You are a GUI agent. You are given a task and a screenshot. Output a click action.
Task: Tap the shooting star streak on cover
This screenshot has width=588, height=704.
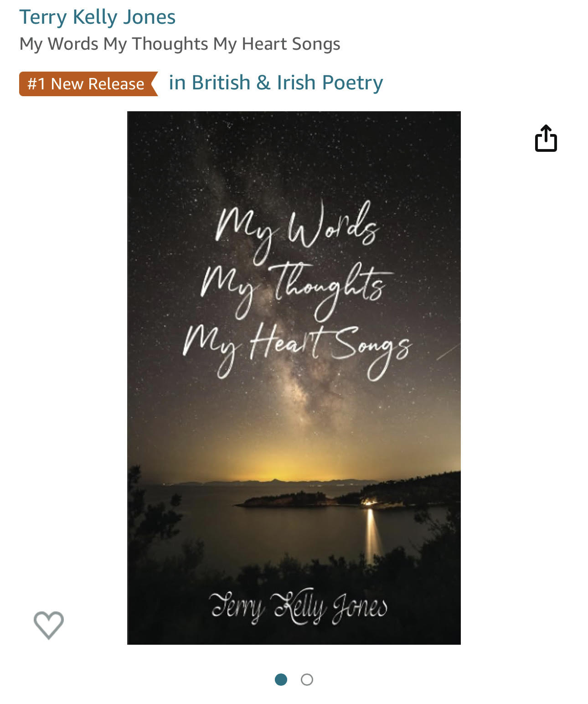[x=448, y=351]
